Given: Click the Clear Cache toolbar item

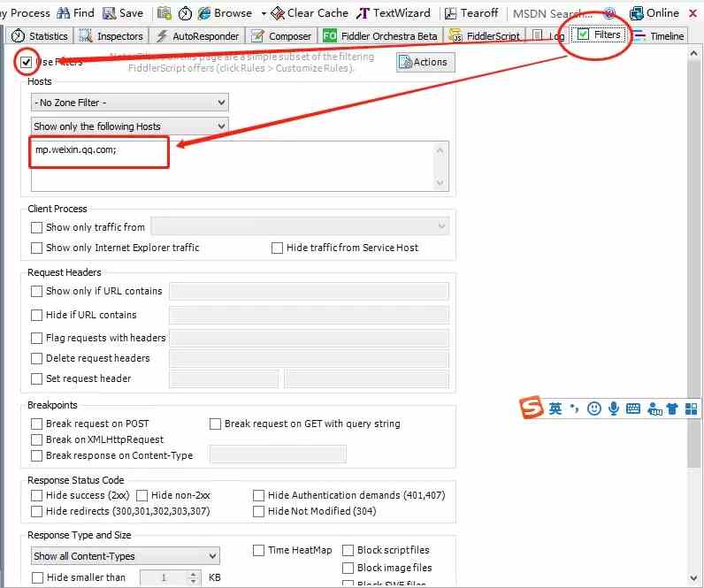Looking at the screenshot, I should [310, 13].
